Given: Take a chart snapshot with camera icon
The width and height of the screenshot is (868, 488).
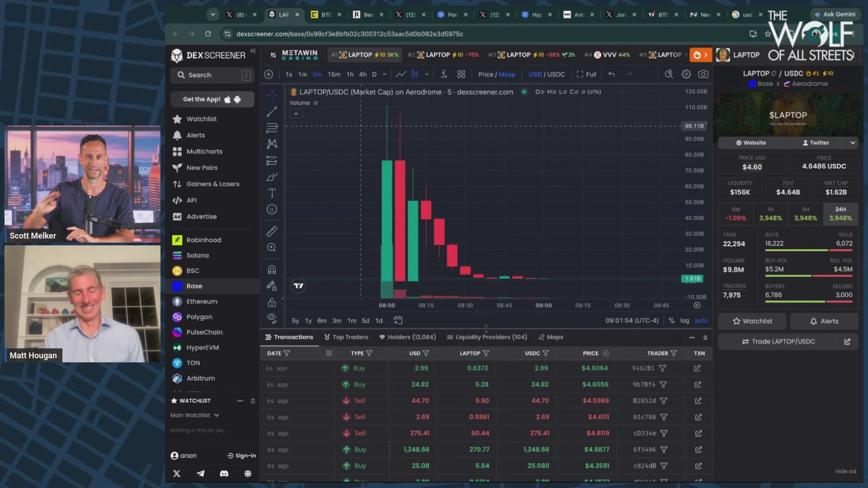Looking at the screenshot, I should 703,74.
